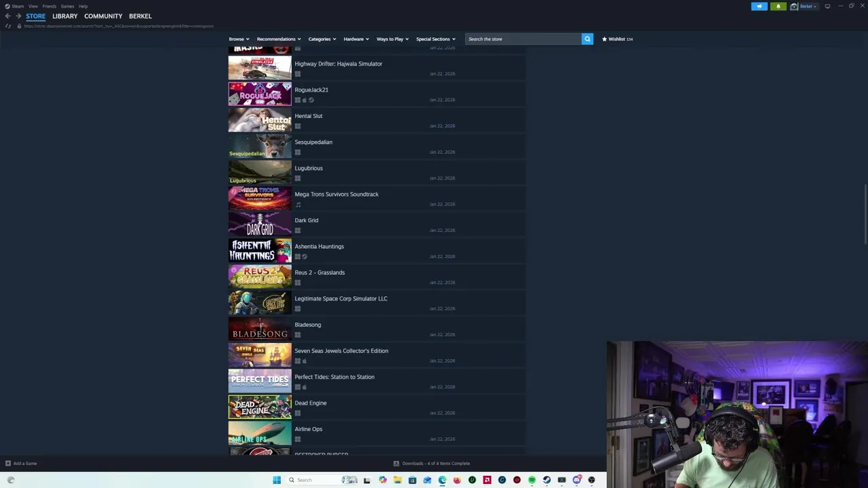868x488 pixels.
Task: Open Lugubrious game title
Action: [309, 168]
